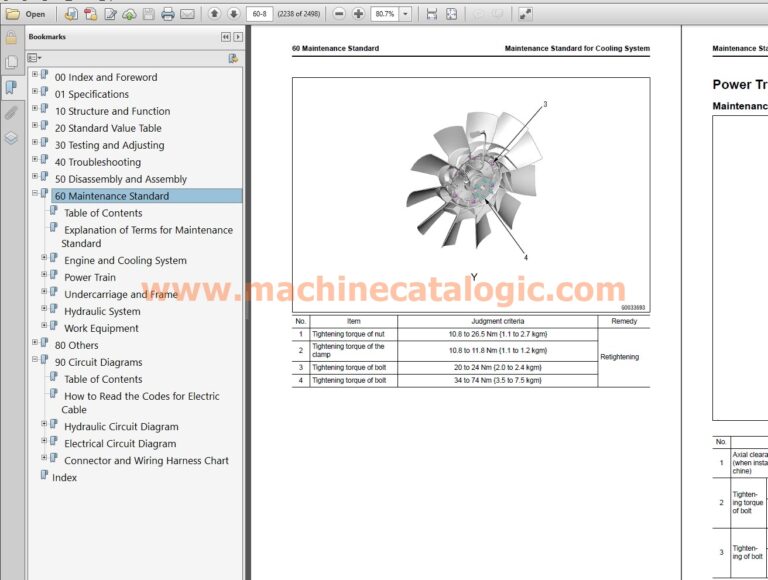Open the Electrical Circuit Diagram bookmark
Viewport: 768px width, 580px height.
(x=120, y=444)
